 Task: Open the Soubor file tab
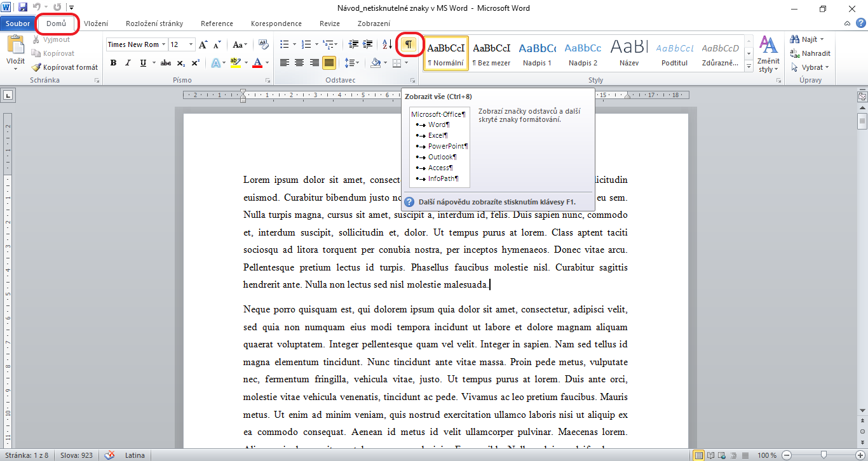point(18,24)
